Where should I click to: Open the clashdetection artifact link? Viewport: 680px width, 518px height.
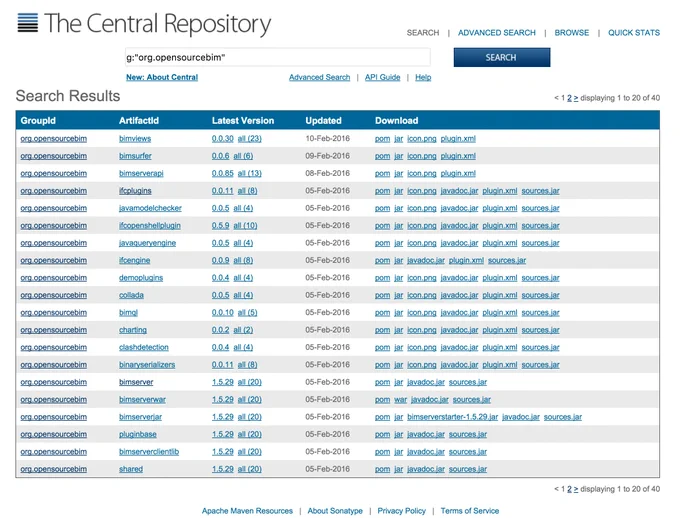point(144,348)
